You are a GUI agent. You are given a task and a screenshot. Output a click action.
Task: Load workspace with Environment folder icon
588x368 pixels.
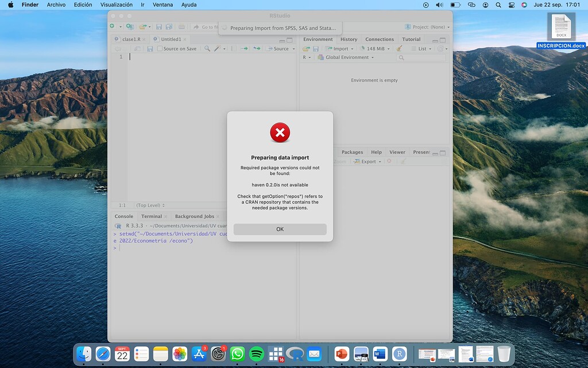pyautogui.click(x=307, y=49)
